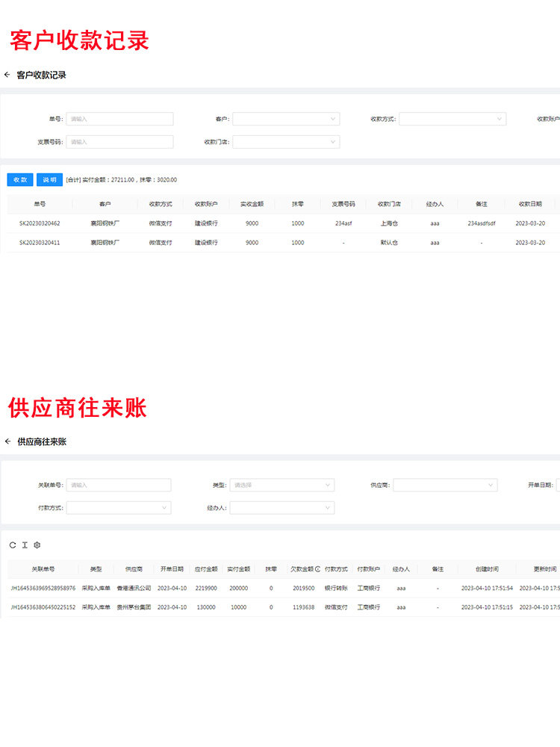Click payable amount 2219900
Viewport: 560px width, 747px height.
(206, 589)
